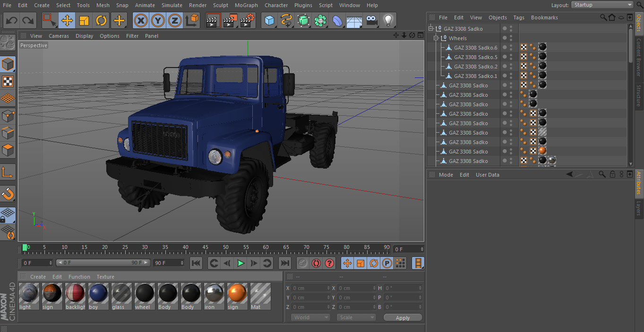Open the Mesh menu
The image size is (644, 332).
pos(103,5)
